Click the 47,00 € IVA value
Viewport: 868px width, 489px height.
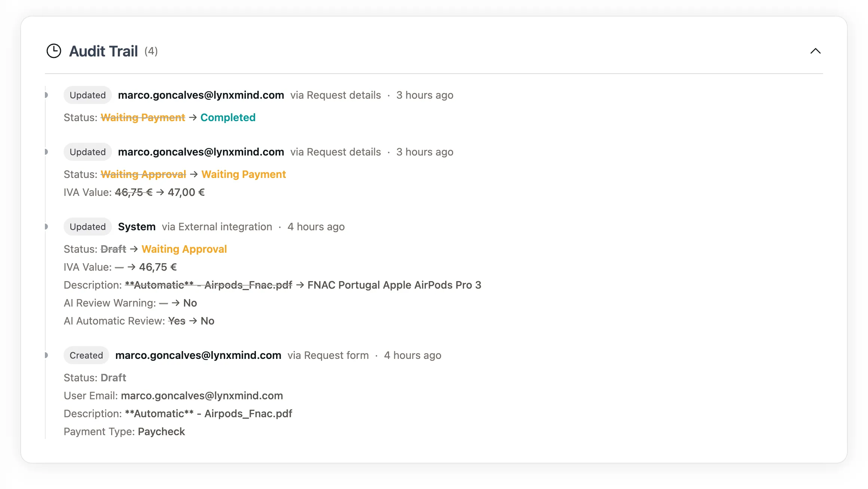pyautogui.click(x=186, y=193)
